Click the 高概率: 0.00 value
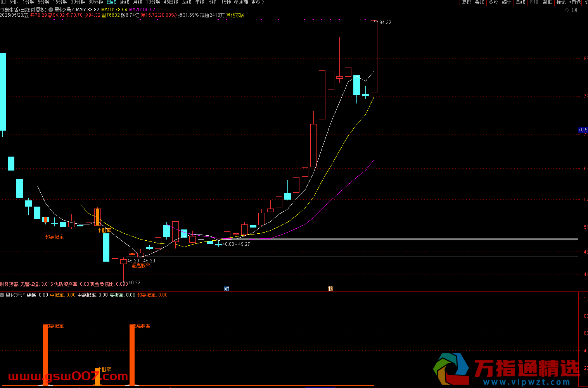The image size is (588, 388). (x=123, y=295)
